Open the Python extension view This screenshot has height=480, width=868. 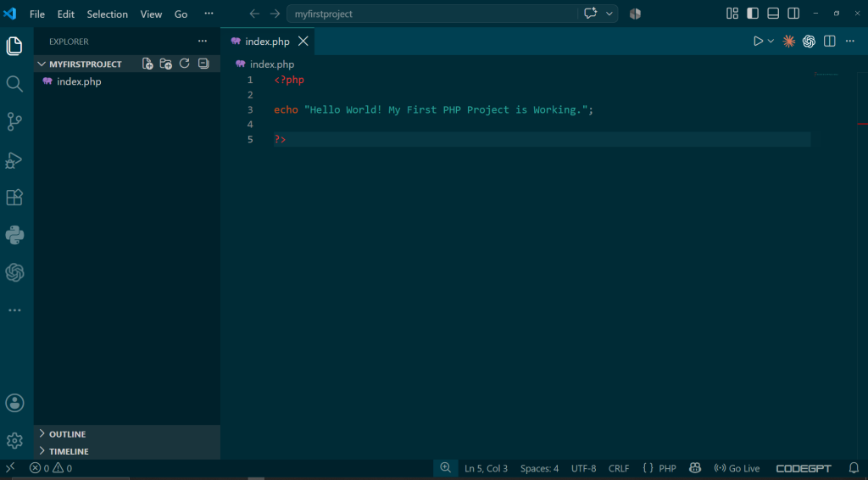click(x=14, y=235)
